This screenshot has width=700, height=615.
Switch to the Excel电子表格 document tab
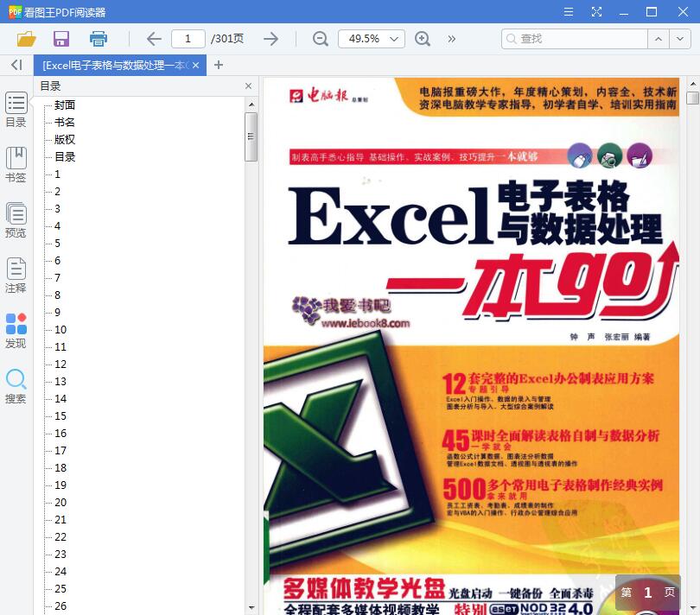pyautogui.click(x=114, y=65)
